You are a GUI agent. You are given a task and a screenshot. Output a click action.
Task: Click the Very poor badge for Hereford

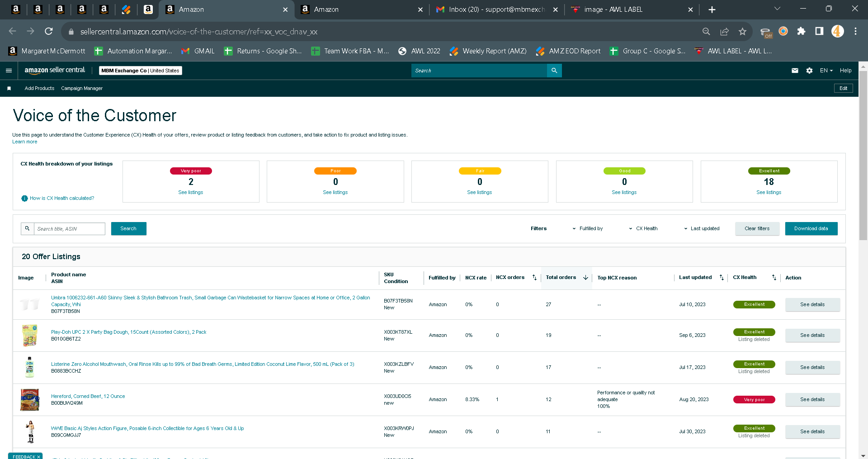coord(754,400)
